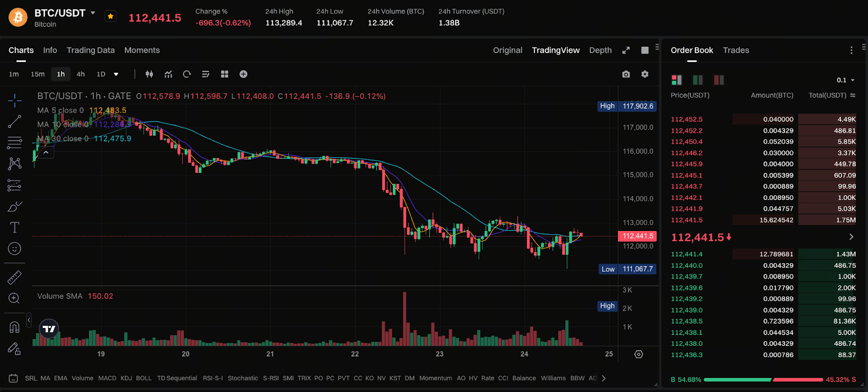Switch to the Trading Data tab
The width and height of the screenshot is (868, 392).
[91, 50]
